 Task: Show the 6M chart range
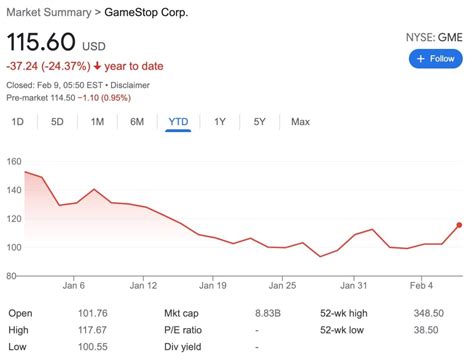click(137, 122)
